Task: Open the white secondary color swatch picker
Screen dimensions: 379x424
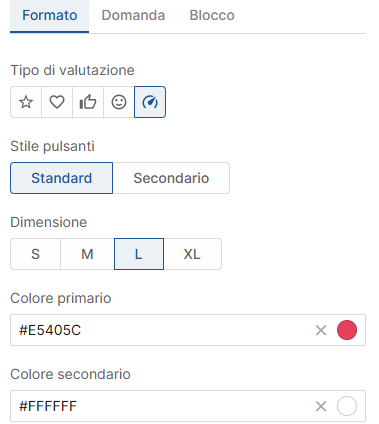Action: click(347, 406)
